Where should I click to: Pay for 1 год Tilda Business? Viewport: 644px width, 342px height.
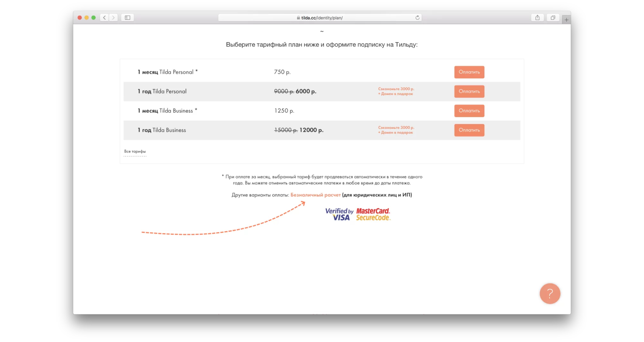pos(469,130)
